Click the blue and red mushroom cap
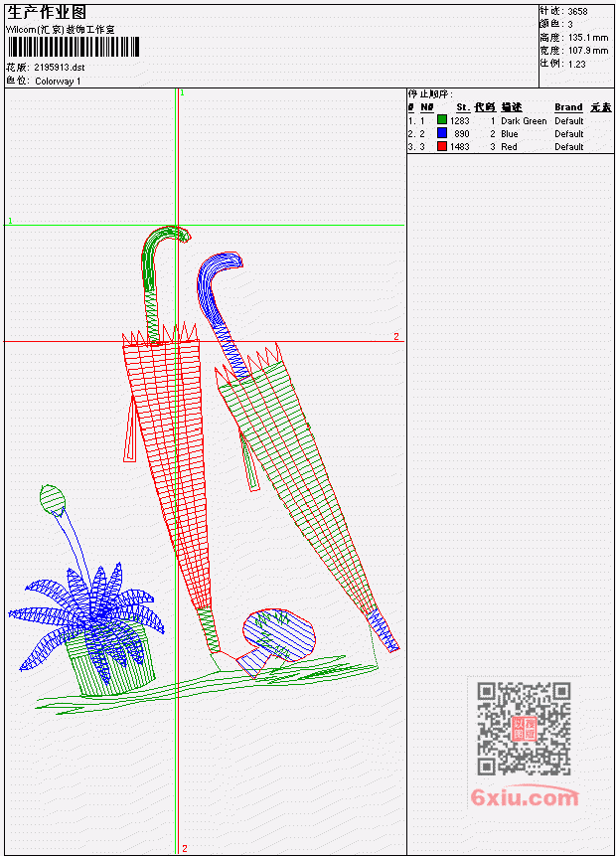Image resolution: width=616 pixels, height=856 pixels. tap(279, 633)
